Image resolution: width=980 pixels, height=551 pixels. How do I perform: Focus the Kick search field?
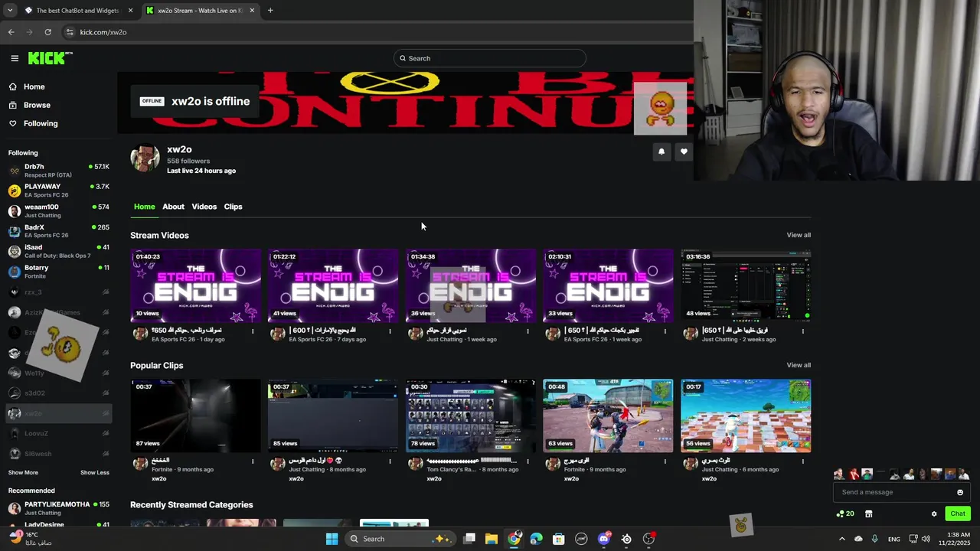pos(490,58)
